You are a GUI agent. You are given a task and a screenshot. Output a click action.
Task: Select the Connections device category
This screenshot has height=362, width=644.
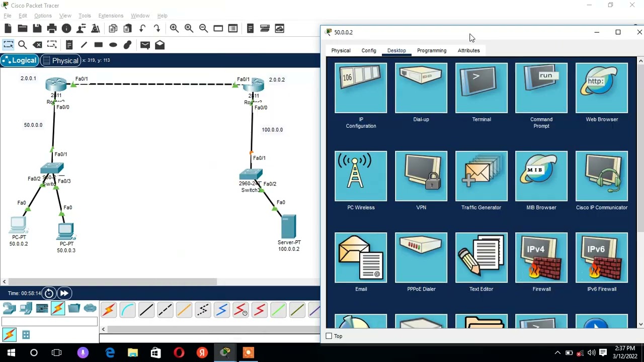[x=58, y=308]
